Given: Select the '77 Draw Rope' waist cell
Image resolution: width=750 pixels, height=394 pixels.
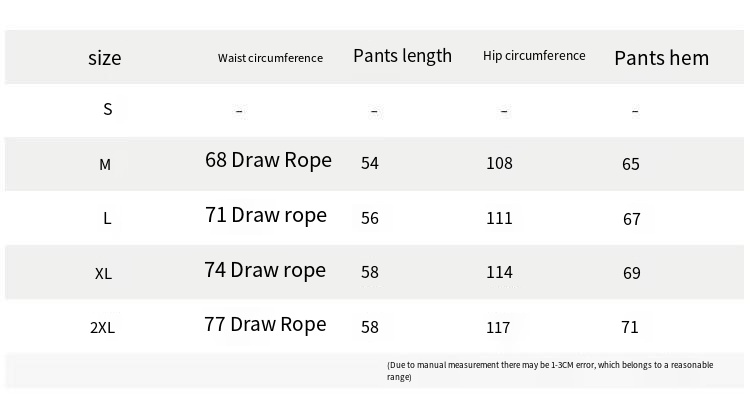Looking at the screenshot, I should pos(265,324).
